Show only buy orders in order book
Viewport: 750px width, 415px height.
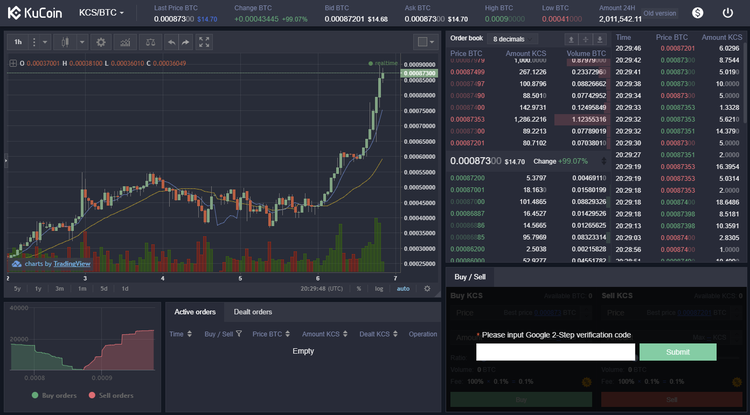[x=600, y=39]
